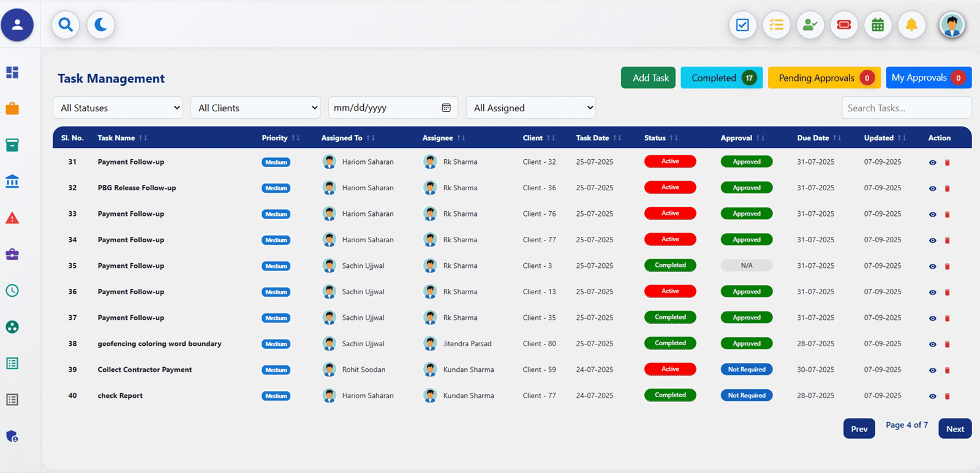Toggle dark mode with the moon icon
This screenshot has width=980, height=473.
tap(100, 25)
